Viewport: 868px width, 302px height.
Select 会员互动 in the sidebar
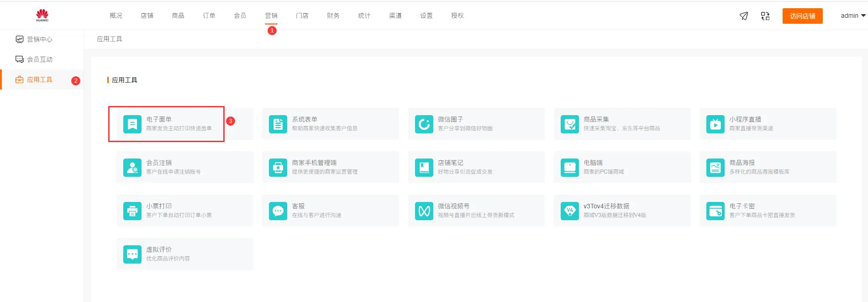point(39,59)
